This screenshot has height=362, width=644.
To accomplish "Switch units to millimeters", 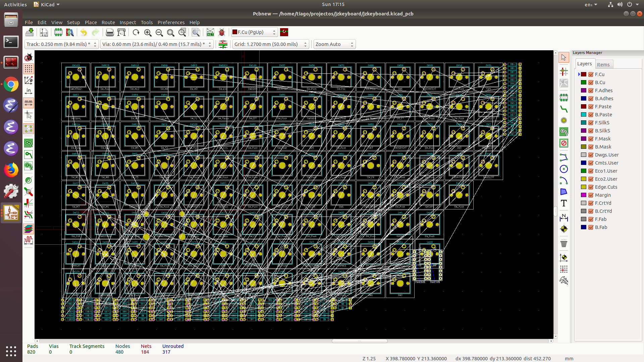I will [29, 103].
